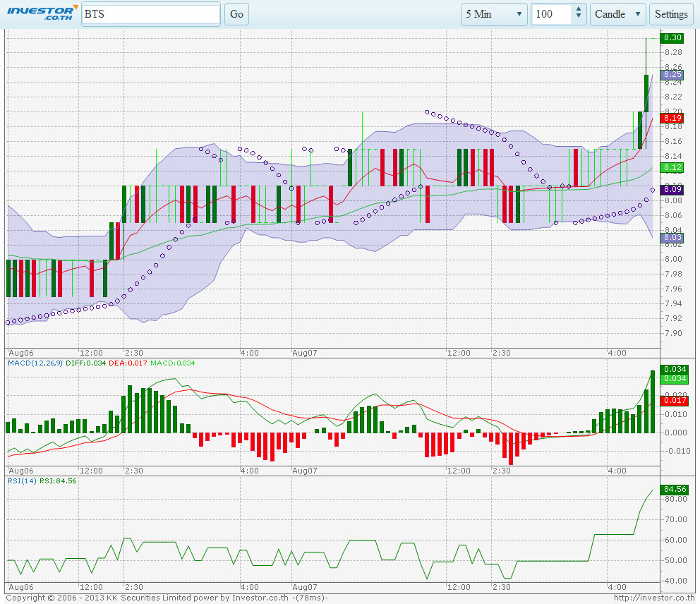Select the MACD(12,26,9) indicator label
Image resolution: width=700 pixels, height=604 pixels.
35,363
